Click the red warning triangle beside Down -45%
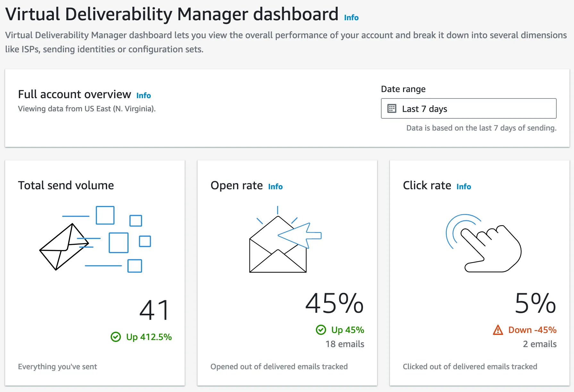The height and width of the screenshot is (392, 574). point(498,330)
